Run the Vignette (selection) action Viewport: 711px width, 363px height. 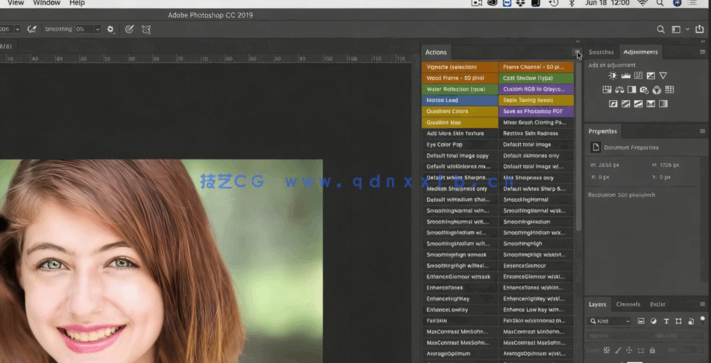(x=460, y=67)
